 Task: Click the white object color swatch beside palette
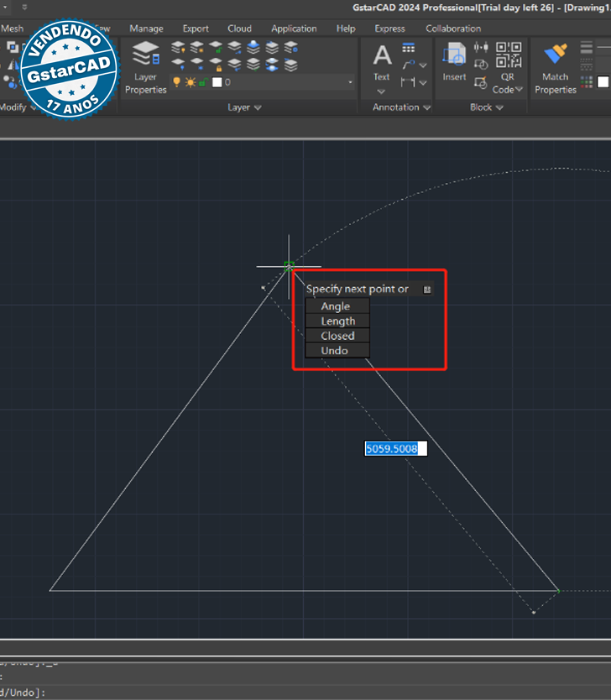tap(603, 81)
